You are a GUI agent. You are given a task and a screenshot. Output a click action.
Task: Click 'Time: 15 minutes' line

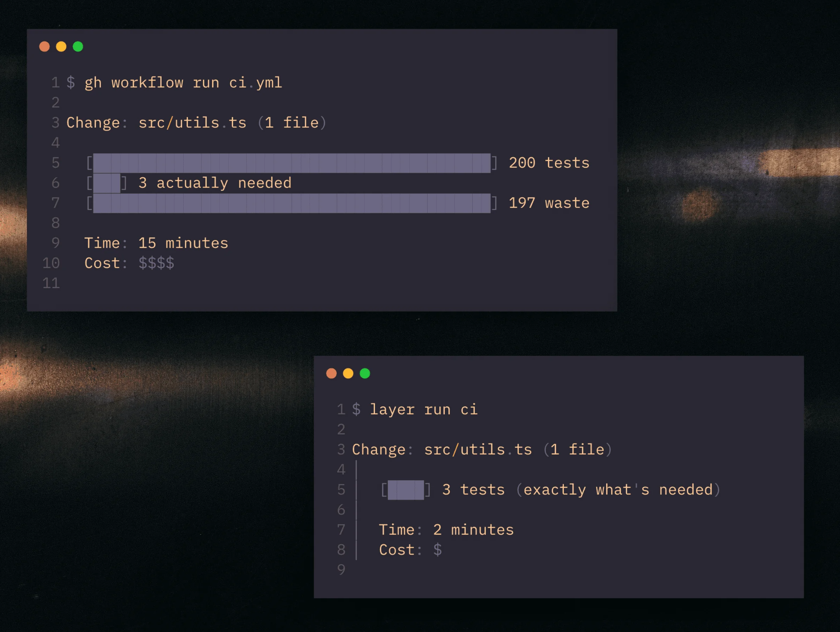[156, 243]
